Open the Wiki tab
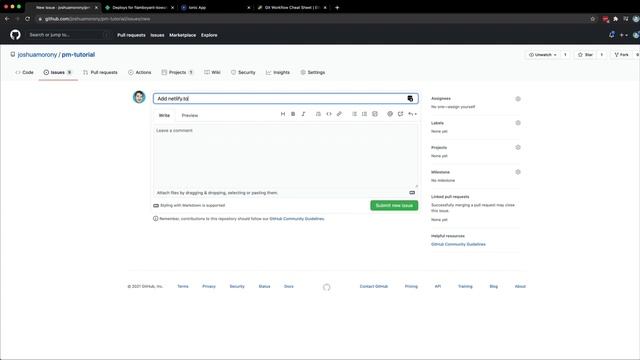 tap(212, 72)
